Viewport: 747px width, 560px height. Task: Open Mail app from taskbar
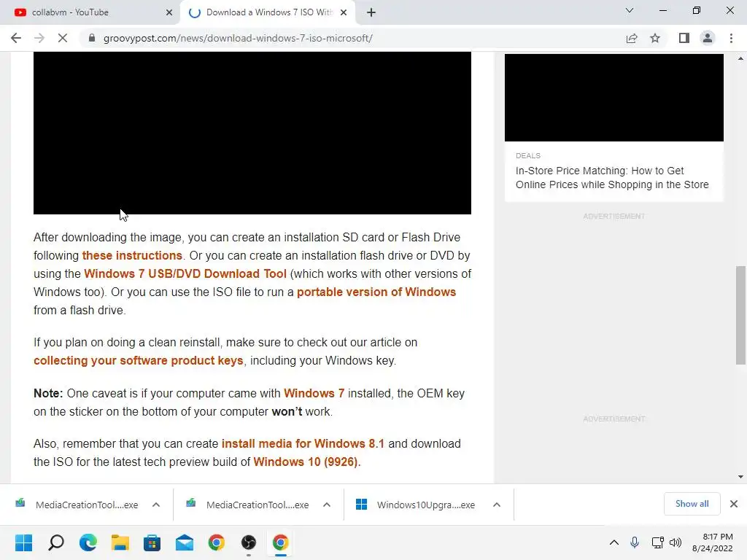click(185, 542)
